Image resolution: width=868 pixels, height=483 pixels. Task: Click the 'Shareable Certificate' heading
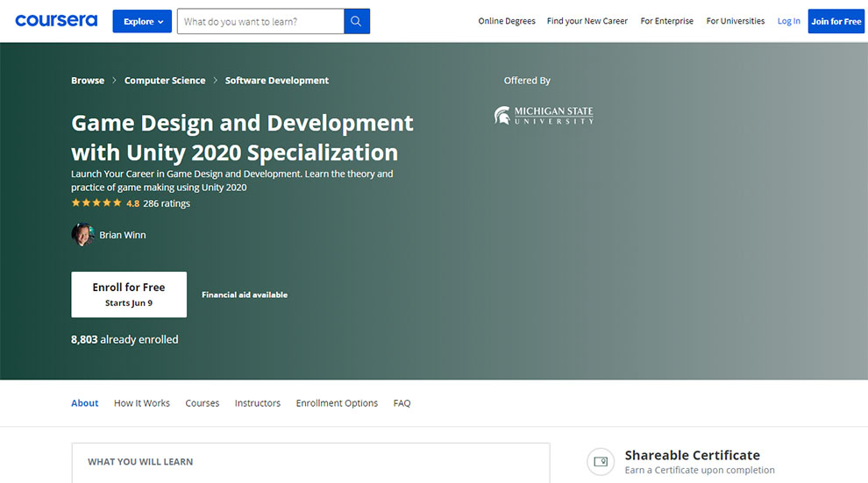pos(692,455)
